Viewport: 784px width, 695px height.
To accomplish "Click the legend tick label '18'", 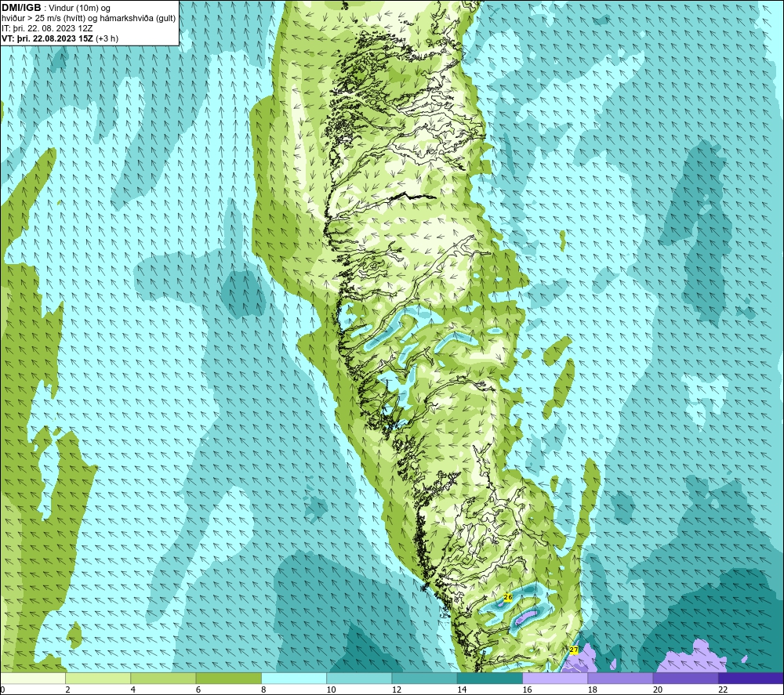I will point(592,690).
